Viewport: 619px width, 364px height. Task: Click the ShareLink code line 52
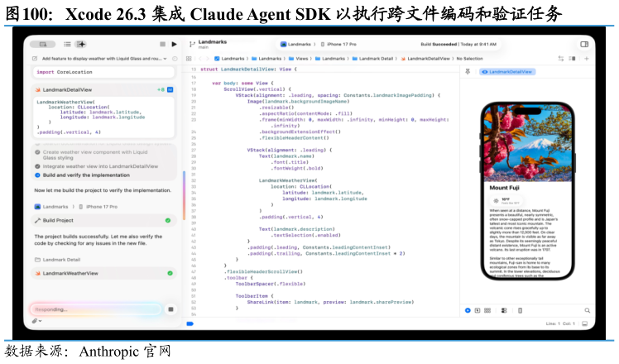tap(330, 302)
